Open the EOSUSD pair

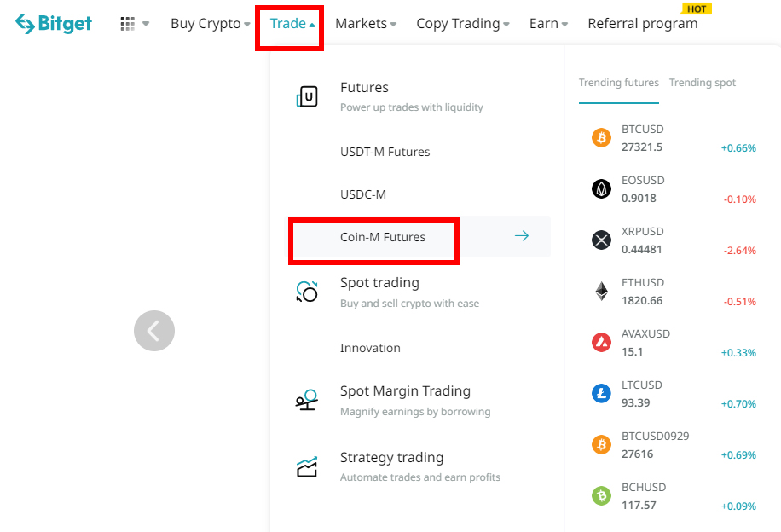point(643,181)
